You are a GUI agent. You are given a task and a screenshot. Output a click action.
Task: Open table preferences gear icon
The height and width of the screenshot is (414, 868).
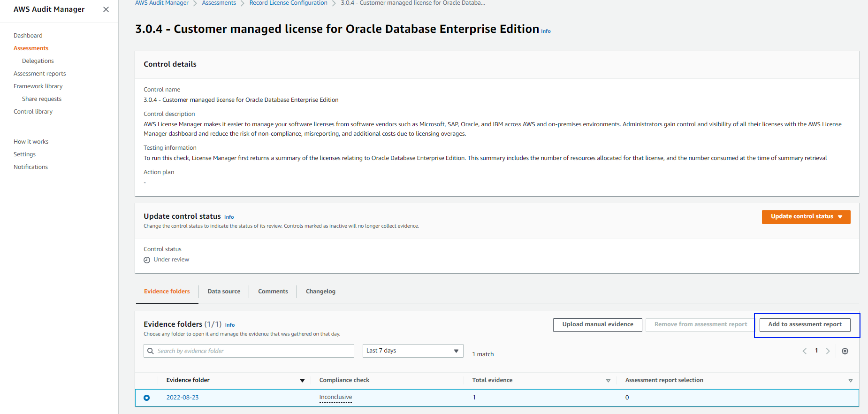point(845,351)
